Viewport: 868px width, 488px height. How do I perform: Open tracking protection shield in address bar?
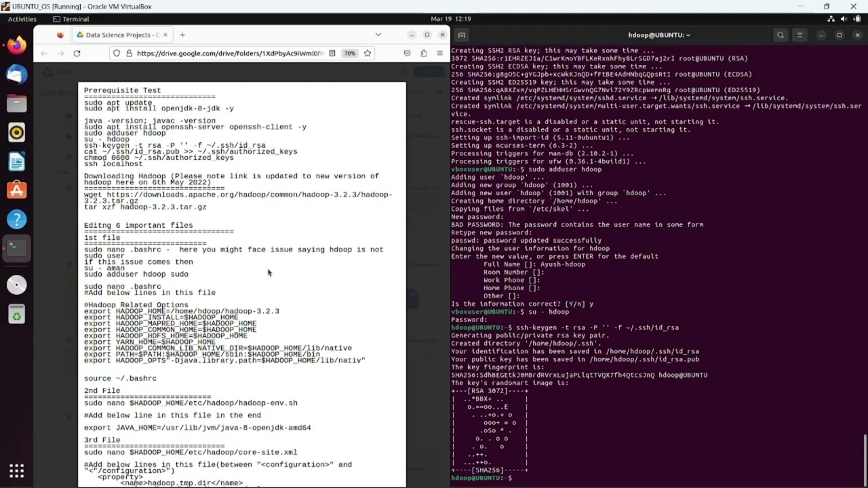[x=117, y=53]
